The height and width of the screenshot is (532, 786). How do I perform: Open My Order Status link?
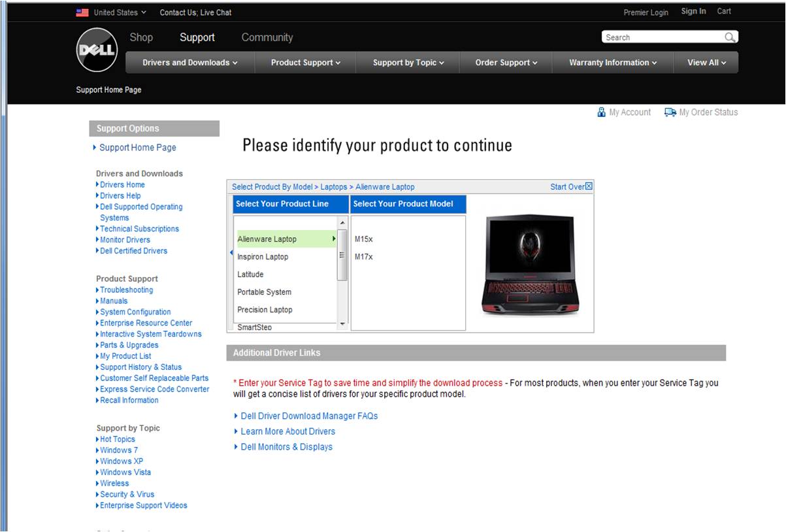pos(708,112)
